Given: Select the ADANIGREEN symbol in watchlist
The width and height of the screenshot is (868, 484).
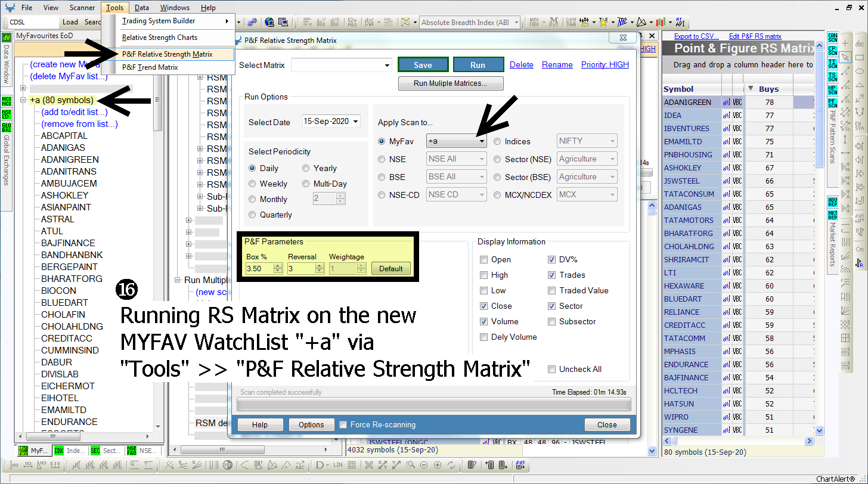Looking at the screenshot, I should tap(70, 159).
